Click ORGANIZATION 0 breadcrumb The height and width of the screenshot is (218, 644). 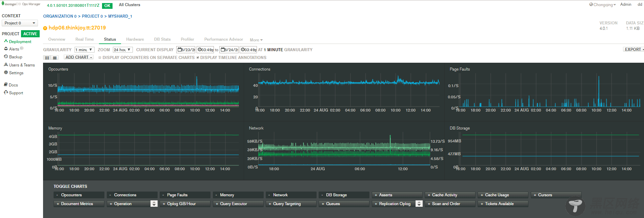click(60, 16)
